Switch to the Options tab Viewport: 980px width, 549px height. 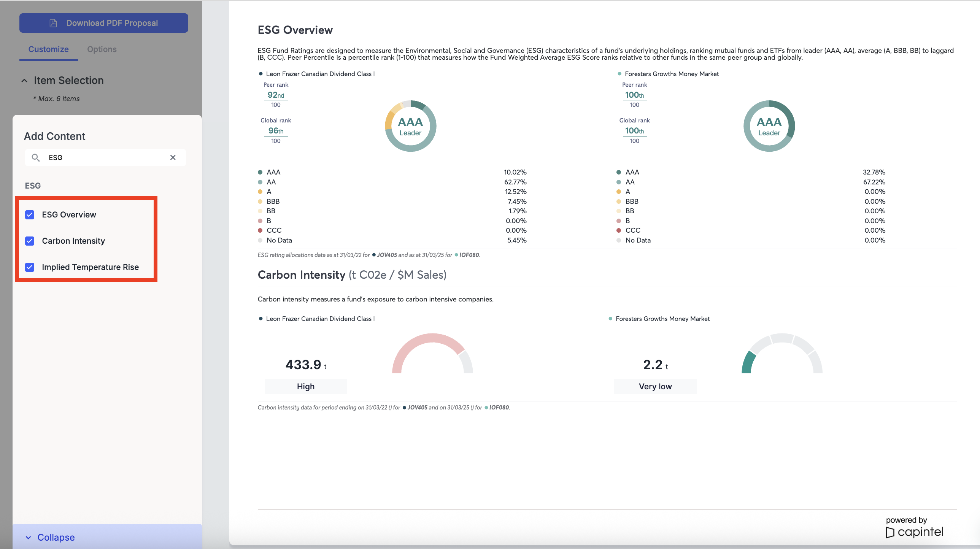coord(102,49)
